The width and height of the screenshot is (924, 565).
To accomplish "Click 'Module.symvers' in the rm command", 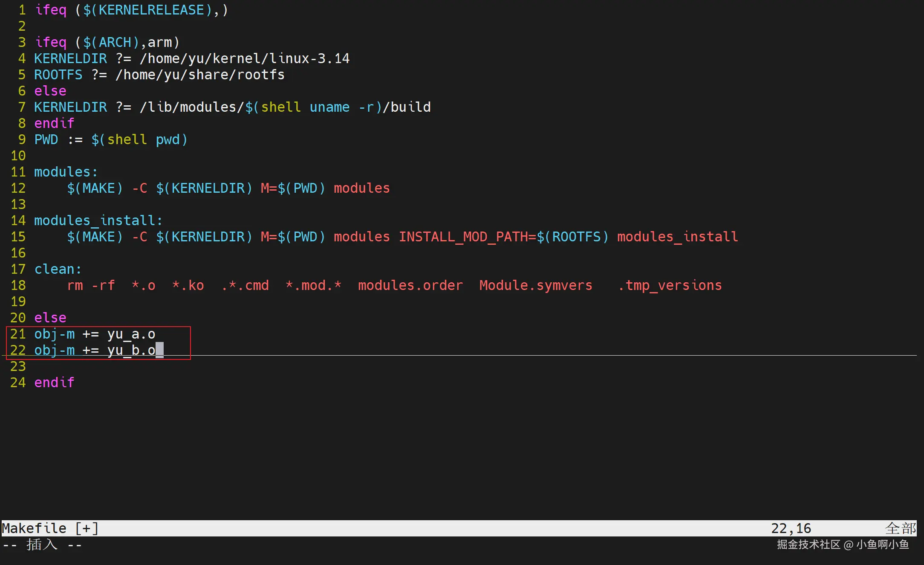I will 536,285.
